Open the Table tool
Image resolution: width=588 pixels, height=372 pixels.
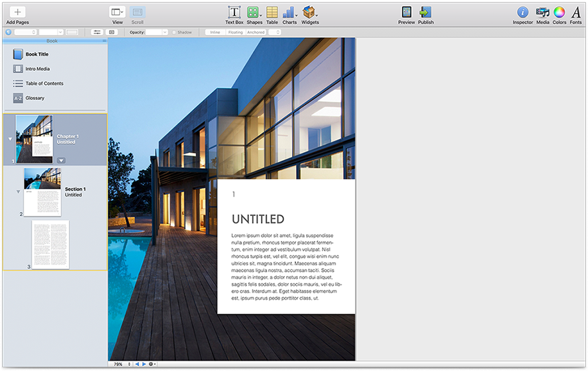pyautogui.click(x=272, y=13)
